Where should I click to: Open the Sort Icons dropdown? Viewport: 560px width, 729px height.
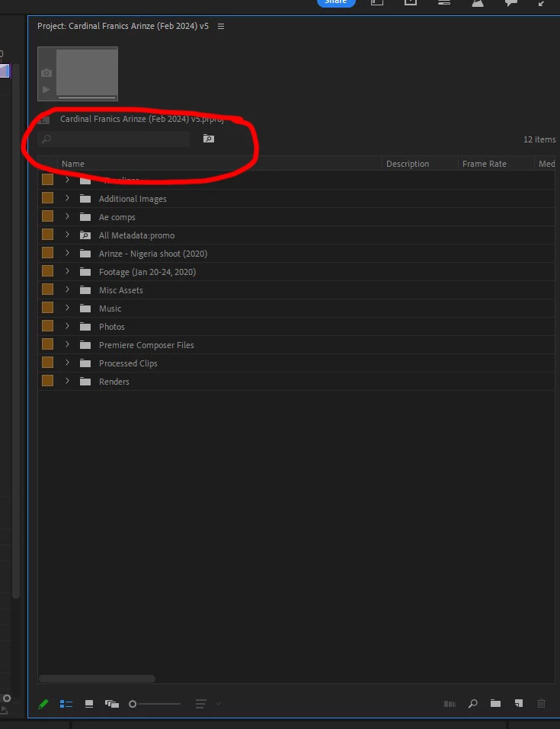coord(207,704)
